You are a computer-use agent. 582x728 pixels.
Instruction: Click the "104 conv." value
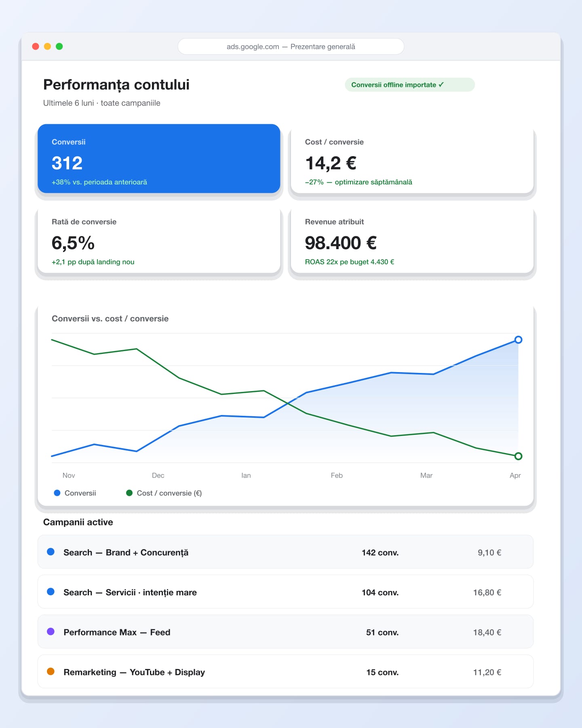[x=380, y=593]
